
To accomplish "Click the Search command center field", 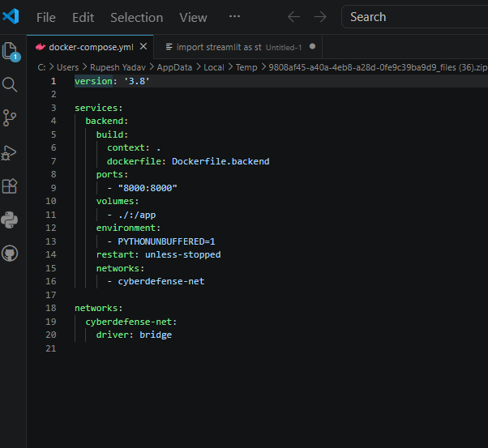I will [414, 17].
